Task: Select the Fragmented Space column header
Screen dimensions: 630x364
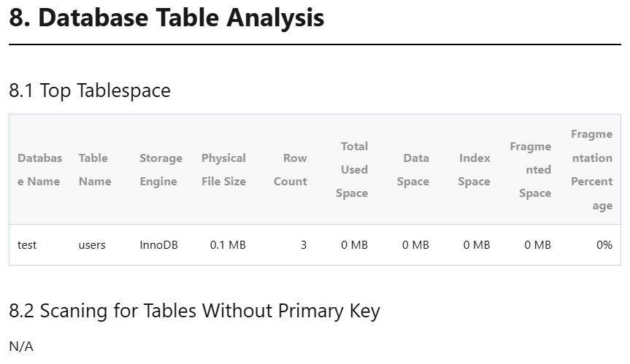Action: (x=531, y=169)
